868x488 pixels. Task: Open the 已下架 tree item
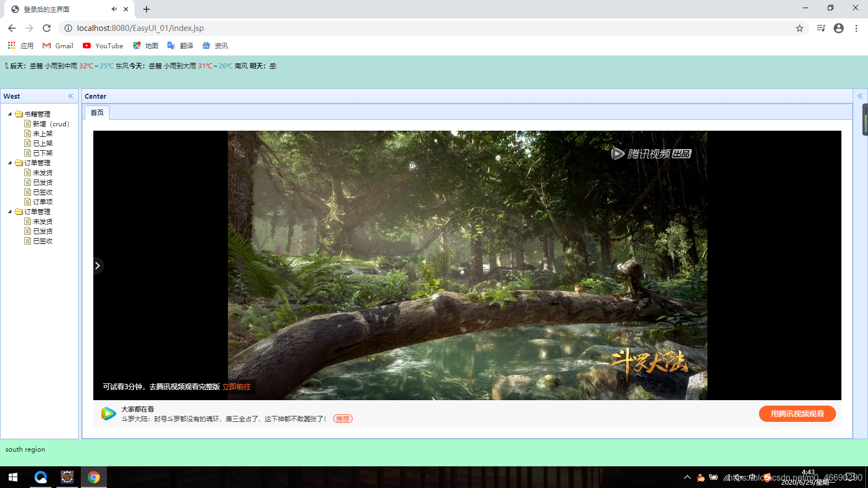point(43,153)
